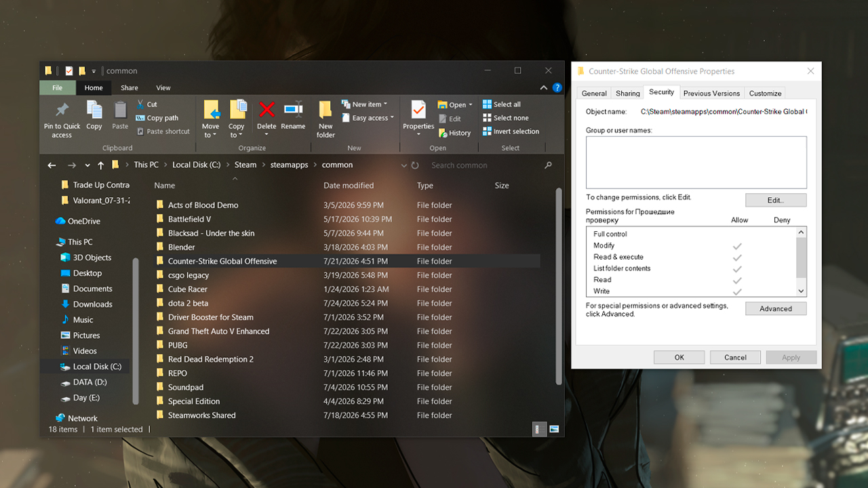Open the Previous Versions tab

pos(711,94)
